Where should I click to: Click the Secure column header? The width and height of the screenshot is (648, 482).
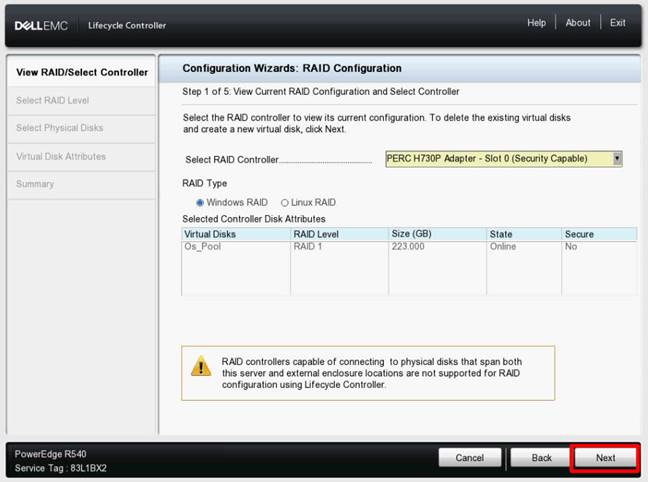coord(599,234)
